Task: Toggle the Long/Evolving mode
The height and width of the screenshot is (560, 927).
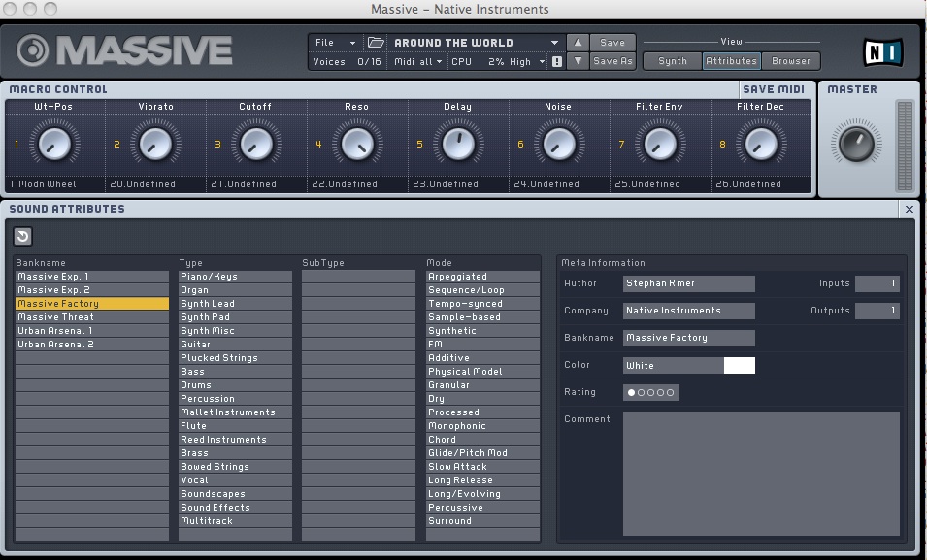Action: [x=482, y=494]
